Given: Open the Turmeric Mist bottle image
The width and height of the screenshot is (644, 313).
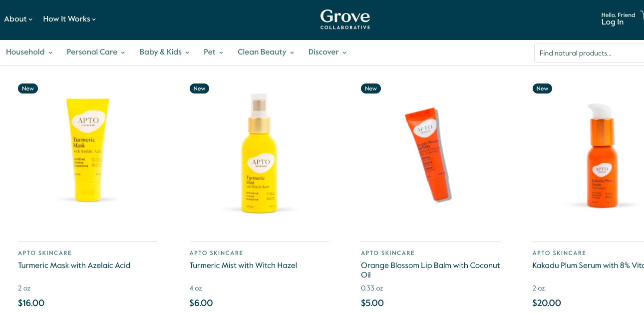Looking at the screenshot, I should tap(259, 153).
